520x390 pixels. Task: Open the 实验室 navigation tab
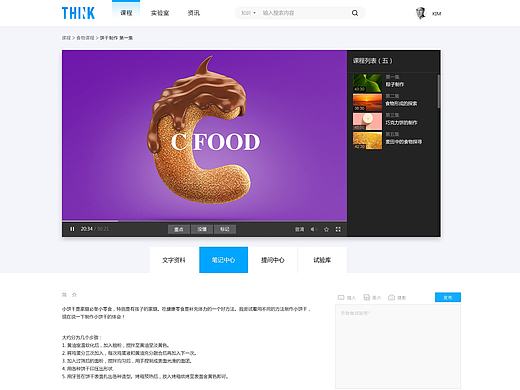[x=160, y=13]
